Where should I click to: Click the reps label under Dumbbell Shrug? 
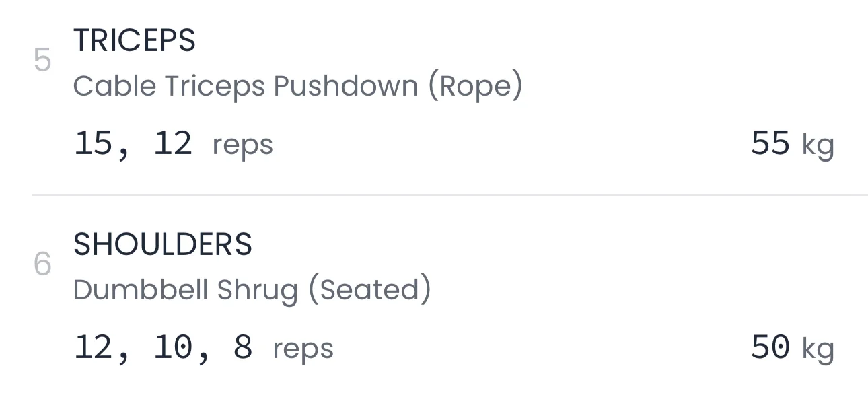[303, 349]
